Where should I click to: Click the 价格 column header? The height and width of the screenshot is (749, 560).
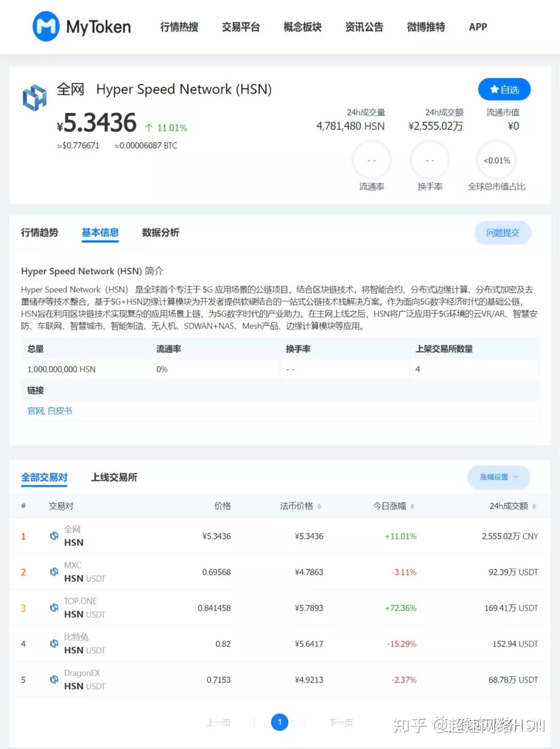pos(222,506)
